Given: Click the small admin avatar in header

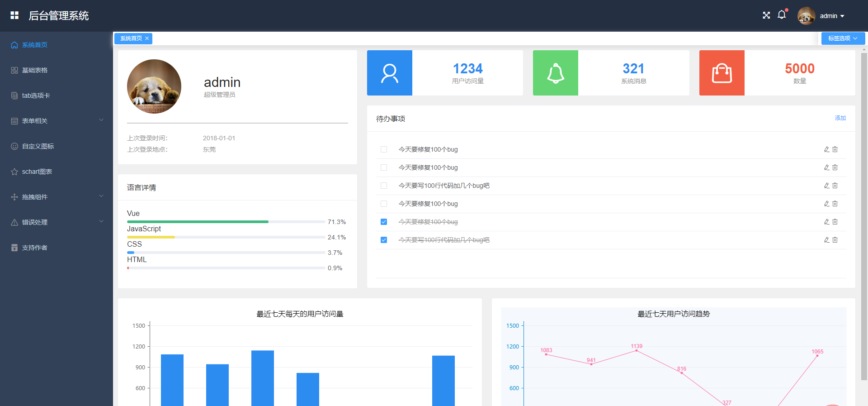Looking at the screenshot, I should click(806, 16).
